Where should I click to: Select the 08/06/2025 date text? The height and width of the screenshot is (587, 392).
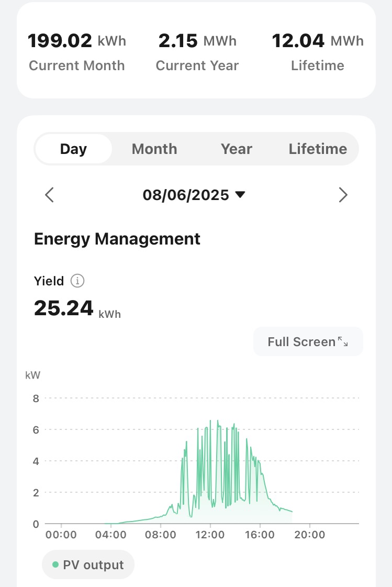pyautogui.click(x=186, y=195)
